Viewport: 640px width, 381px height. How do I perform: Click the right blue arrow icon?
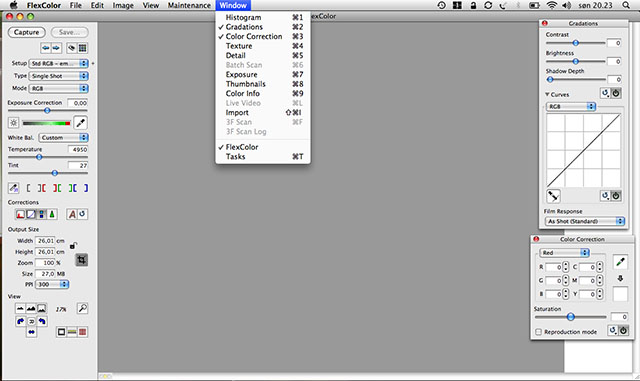tap(56, 48)
